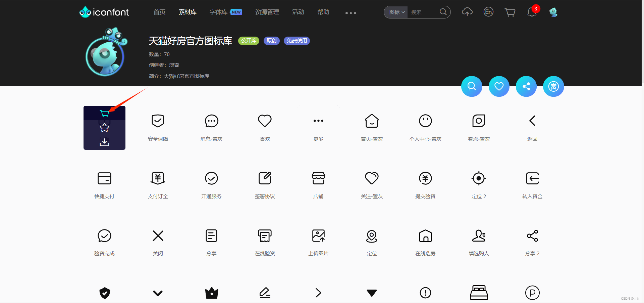
Task: Select the 看点-置灰 icon
Action: (479, 121)
